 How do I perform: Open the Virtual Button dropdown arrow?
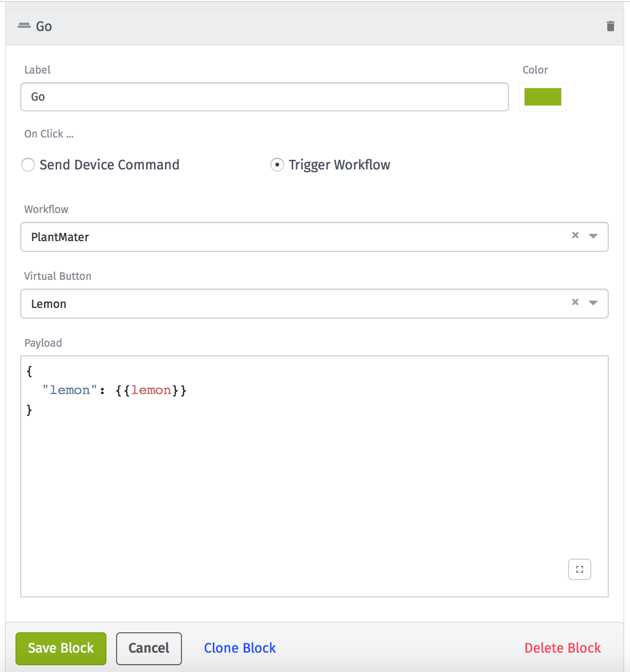593,303
